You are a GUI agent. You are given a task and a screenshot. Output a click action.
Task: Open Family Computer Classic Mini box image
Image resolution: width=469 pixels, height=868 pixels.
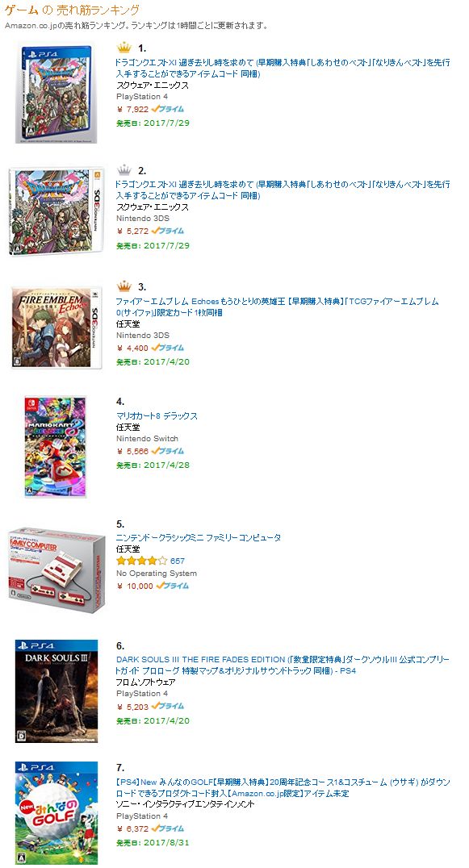pyautogui.click(x=56, y=570)
